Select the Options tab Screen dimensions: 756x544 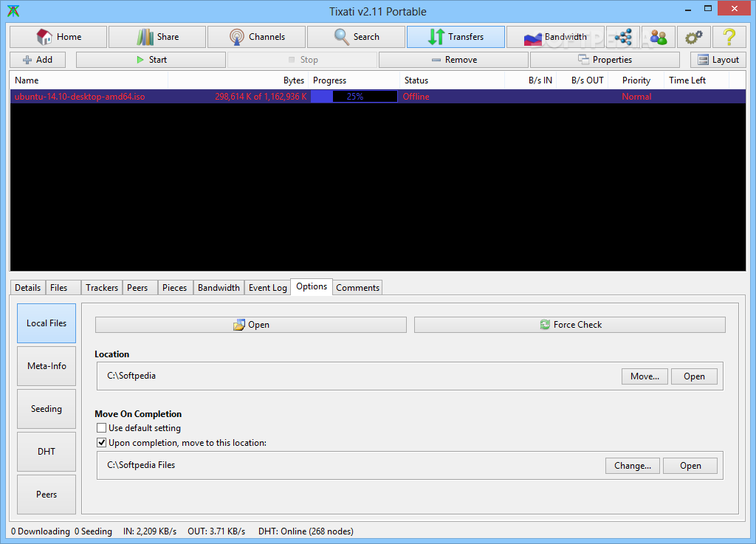pyautogui.click(x=312, y=286)
